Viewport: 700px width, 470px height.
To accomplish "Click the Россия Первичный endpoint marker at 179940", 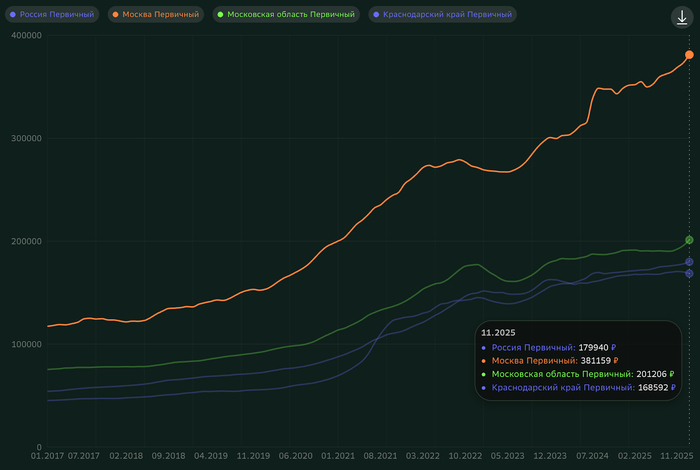I will [x=689, y=262].
